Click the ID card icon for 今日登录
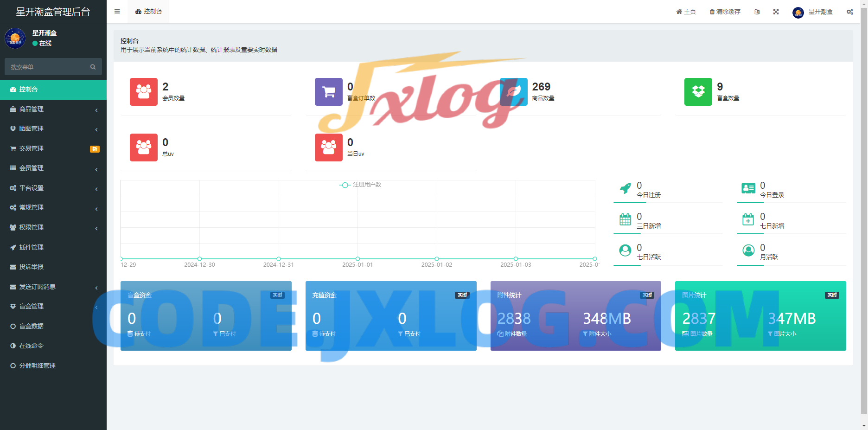The width and height of the screenshot is (868, 430). click(748, 188)
